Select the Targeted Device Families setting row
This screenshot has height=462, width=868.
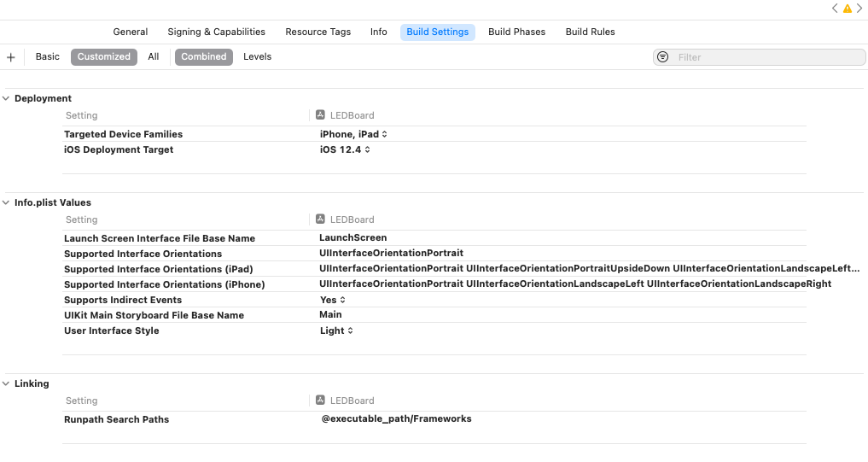(434, 134)
